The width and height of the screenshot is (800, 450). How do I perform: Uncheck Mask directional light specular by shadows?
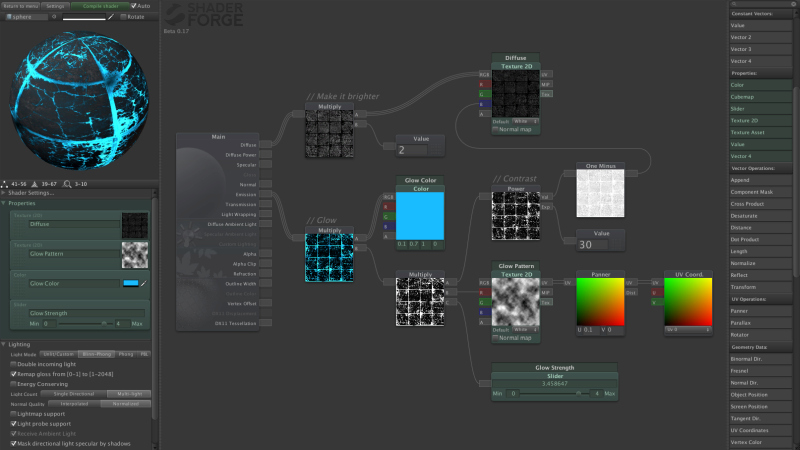13,444
